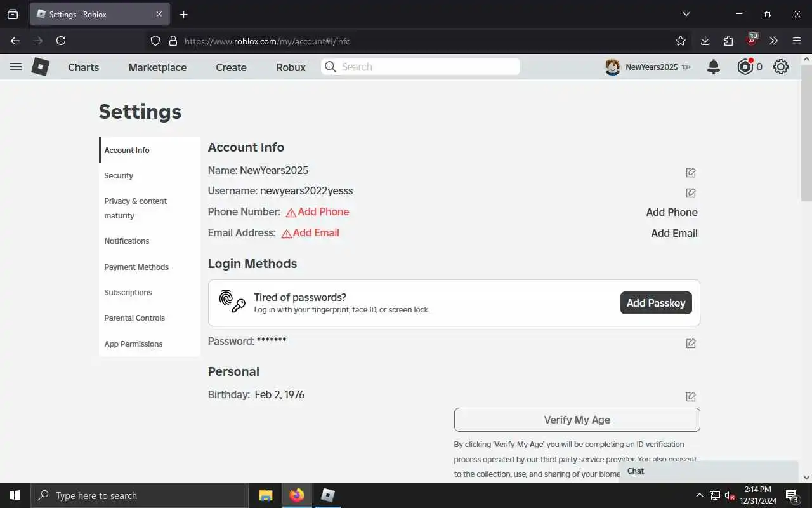Click the Firefox taskbar icon
This screenshot has width=812, height=508.
point(297,495)
